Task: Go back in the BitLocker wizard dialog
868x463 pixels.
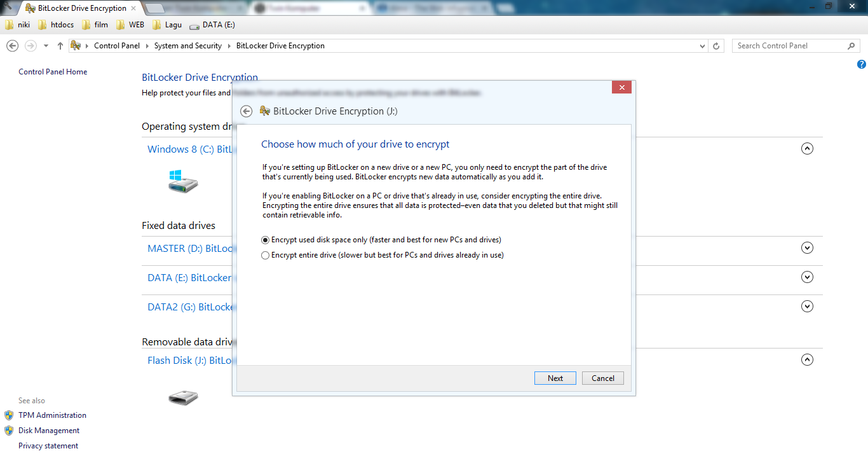Action: (x=247, y=111)
